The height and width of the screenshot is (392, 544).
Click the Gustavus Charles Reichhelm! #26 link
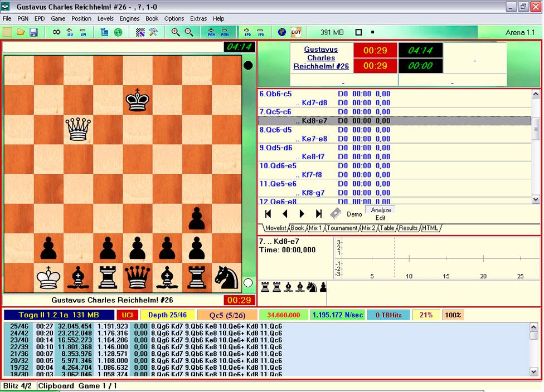point(321,58)
